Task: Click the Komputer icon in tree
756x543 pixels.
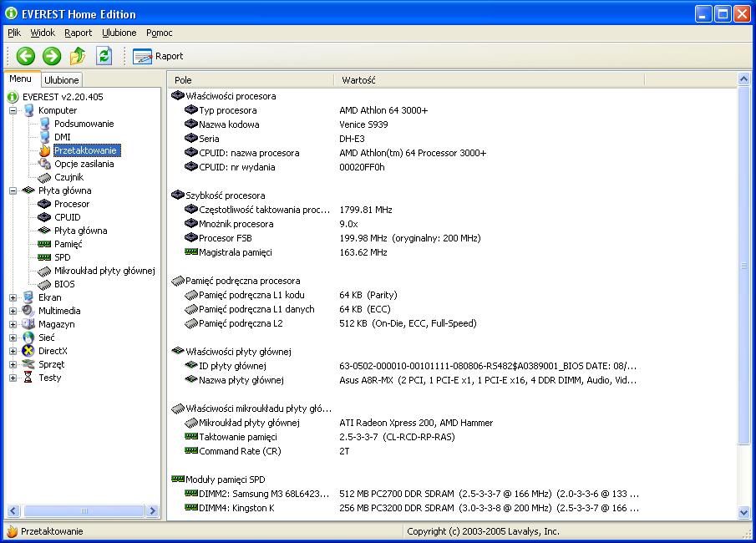Action: (29, 110)
